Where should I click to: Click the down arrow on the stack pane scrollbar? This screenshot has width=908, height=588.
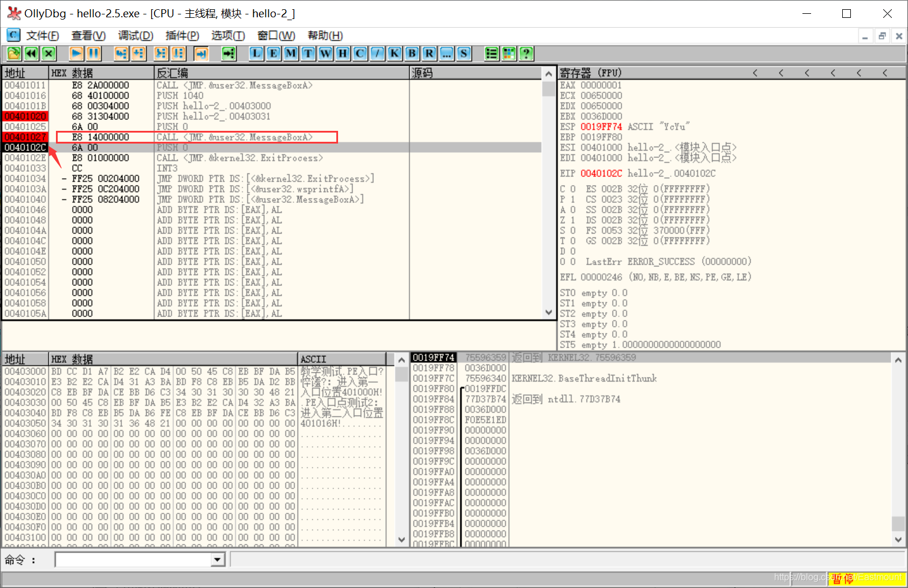coord(898,540)
